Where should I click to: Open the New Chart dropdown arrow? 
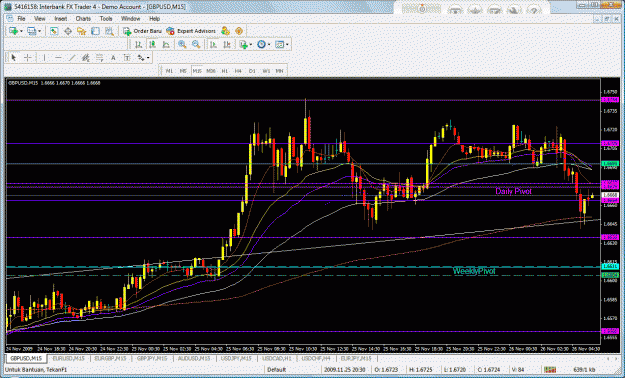click(x=21, y=31)
